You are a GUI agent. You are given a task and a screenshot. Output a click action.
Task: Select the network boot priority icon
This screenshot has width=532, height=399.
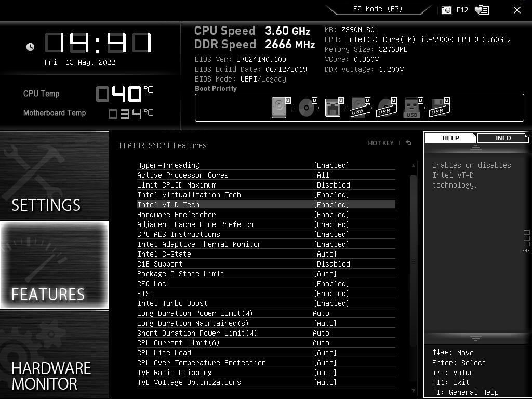pyautogui.click(x=334, y=108)
